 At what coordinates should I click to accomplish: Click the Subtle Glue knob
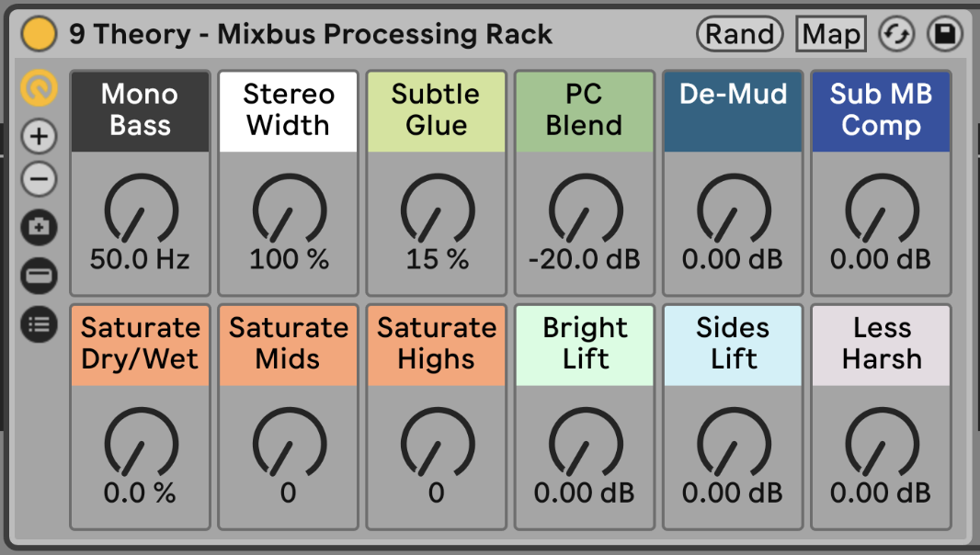click(x=437, y=209)
